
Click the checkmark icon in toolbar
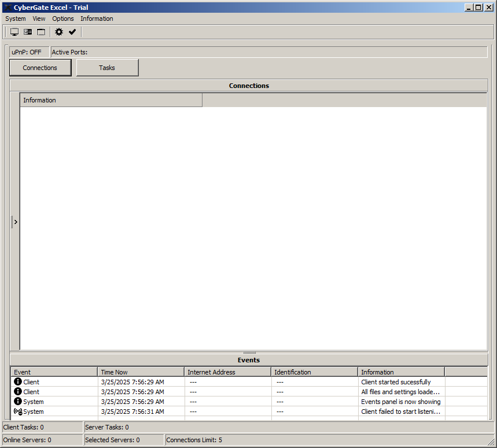tap(72, 32)
